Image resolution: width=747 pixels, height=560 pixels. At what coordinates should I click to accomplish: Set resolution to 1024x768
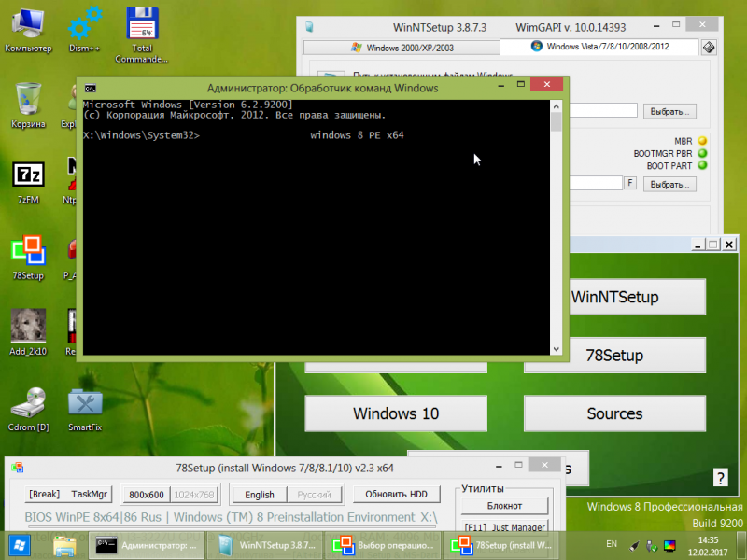click(x=194, y=495)
